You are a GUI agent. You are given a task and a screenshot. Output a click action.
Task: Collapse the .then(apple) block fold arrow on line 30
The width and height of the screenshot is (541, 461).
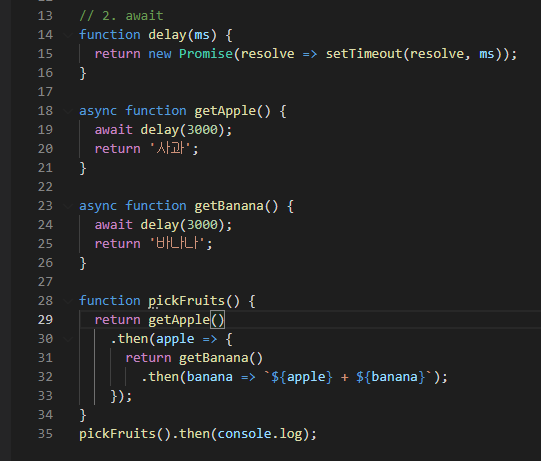point(68,339)
